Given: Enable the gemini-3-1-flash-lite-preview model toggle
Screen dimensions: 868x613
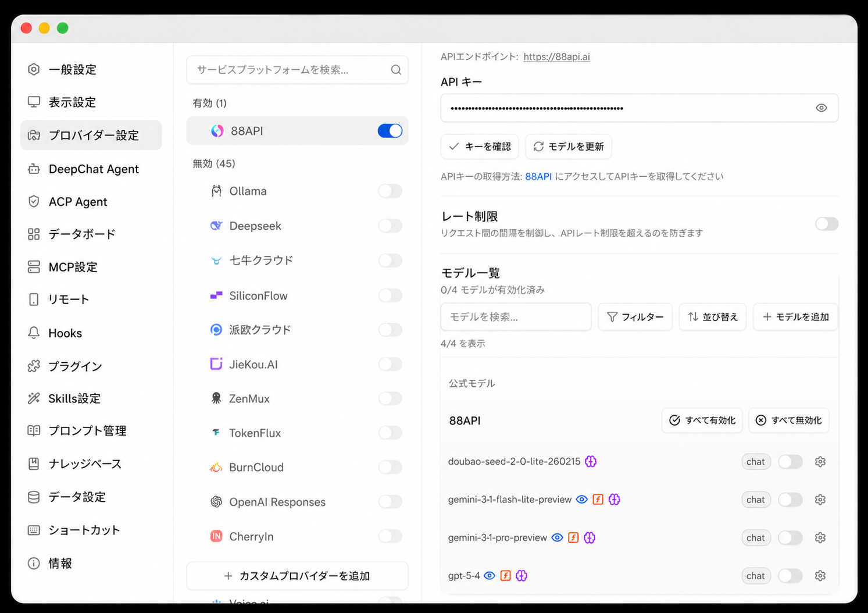Looking at the screenshot, I should coord(790,500).
